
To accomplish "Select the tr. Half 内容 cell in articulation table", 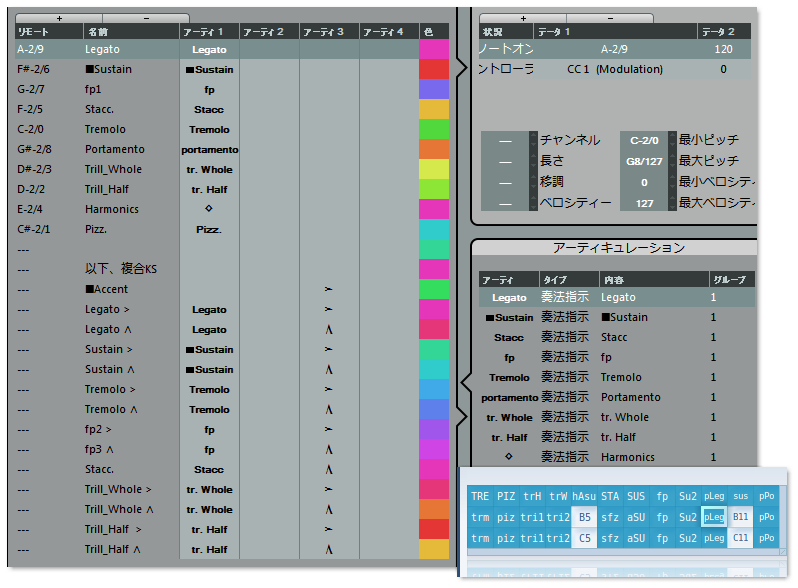I will pos(654,437).
